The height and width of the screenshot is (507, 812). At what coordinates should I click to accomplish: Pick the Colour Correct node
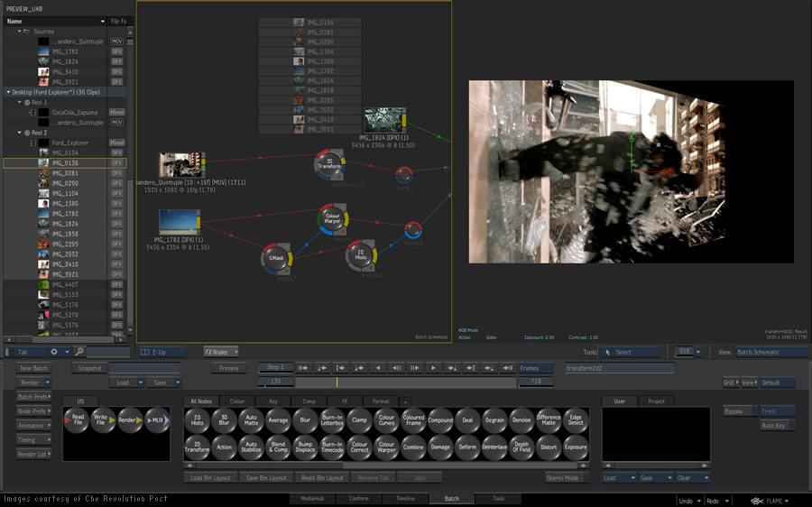[x=359, y=447]
